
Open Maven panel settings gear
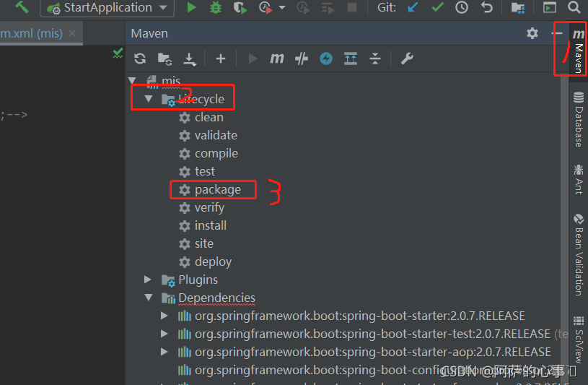532,33
